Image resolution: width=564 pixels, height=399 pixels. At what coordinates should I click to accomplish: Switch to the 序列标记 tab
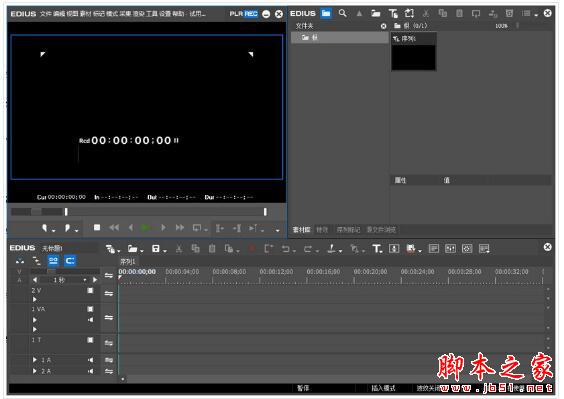coord(348,230)
